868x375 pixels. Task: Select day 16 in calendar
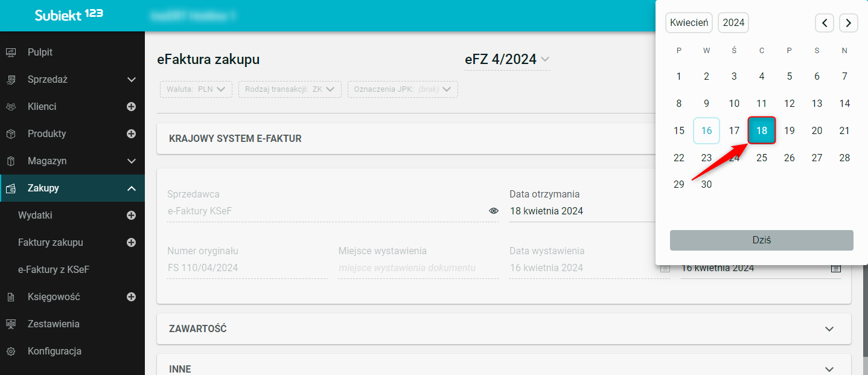pos(707,130)
